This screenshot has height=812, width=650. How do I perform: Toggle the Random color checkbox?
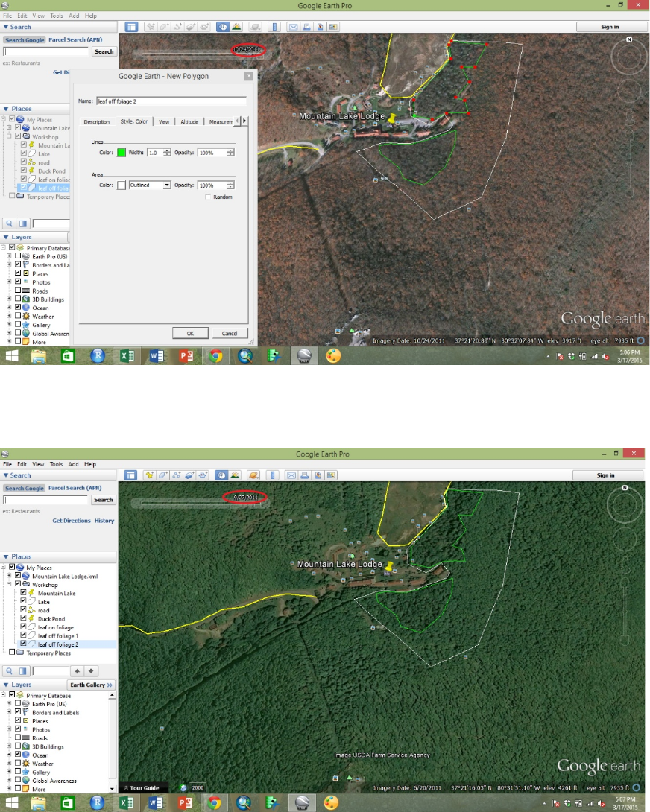coord(208,197)
